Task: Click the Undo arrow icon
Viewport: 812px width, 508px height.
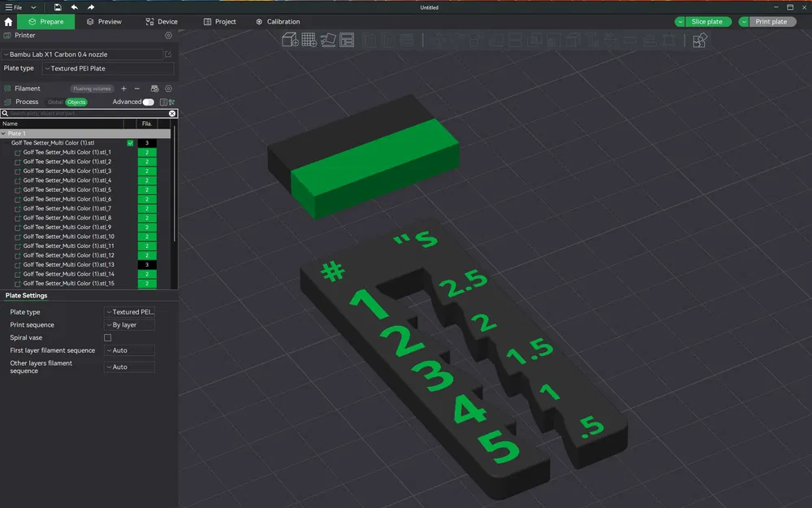Action: tap(75, 7)
